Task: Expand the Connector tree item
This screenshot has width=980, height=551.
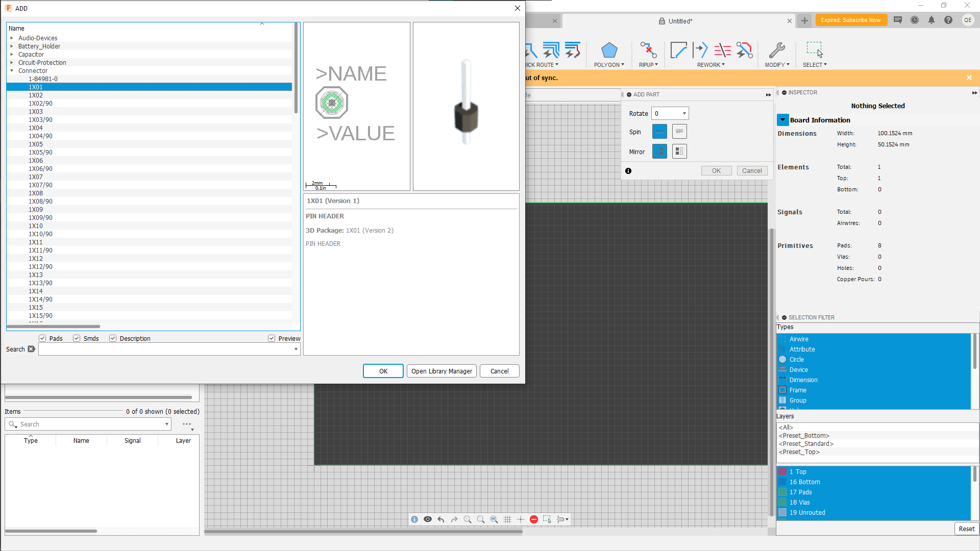Action: pyautogui.click(x=11, y=70)
